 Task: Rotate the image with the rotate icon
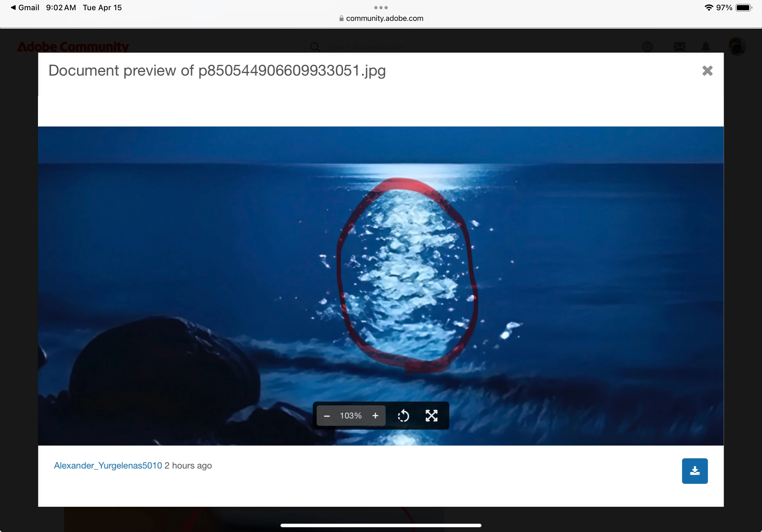click(403, 416)
